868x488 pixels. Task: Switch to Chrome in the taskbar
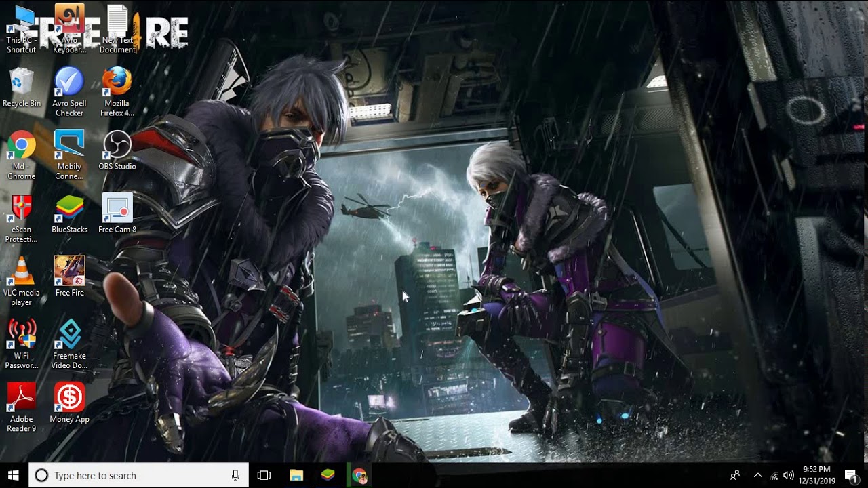tap(359, 475)
